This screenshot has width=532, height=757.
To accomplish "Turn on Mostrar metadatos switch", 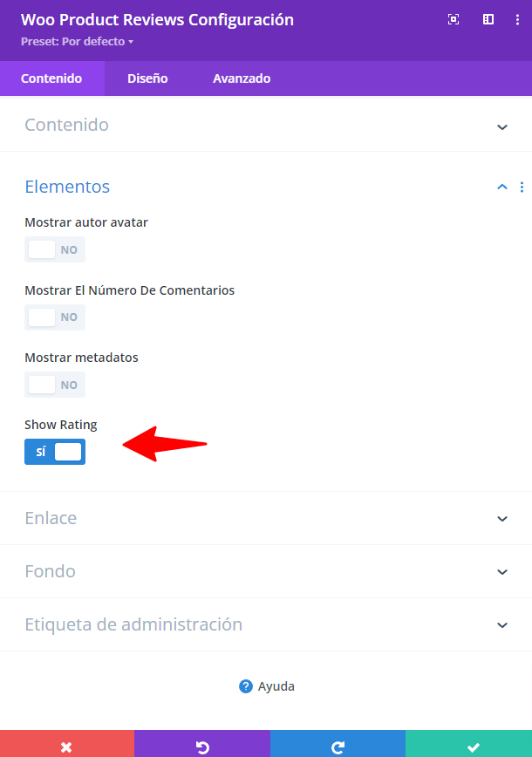I will [55, 385].
